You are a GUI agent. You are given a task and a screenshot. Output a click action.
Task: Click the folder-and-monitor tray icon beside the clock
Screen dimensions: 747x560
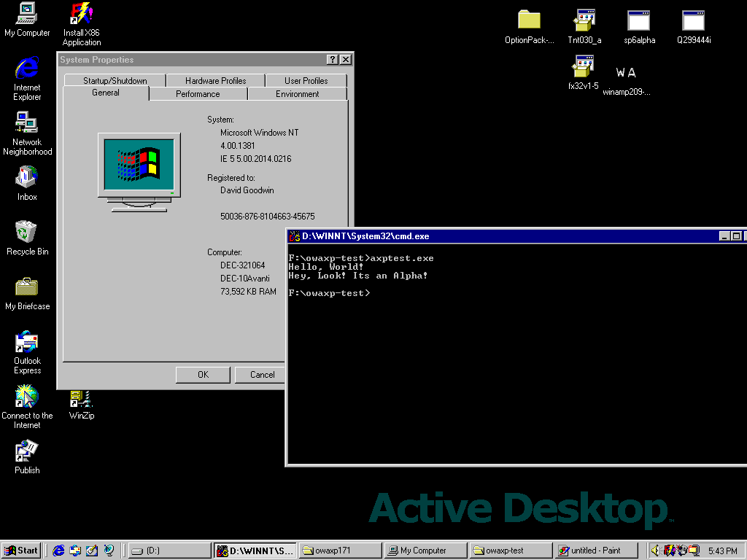[694, 551]
